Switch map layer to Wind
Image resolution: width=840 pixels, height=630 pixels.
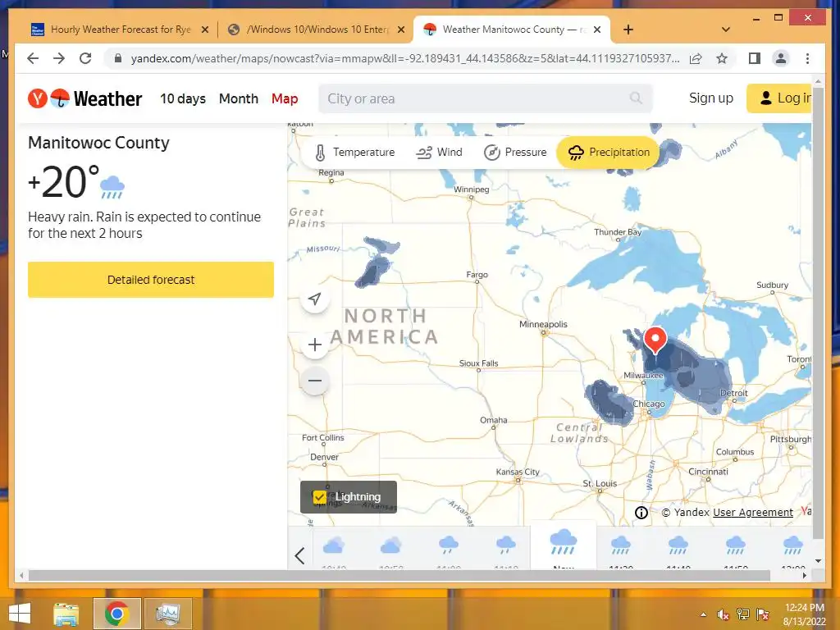(440, 152)
